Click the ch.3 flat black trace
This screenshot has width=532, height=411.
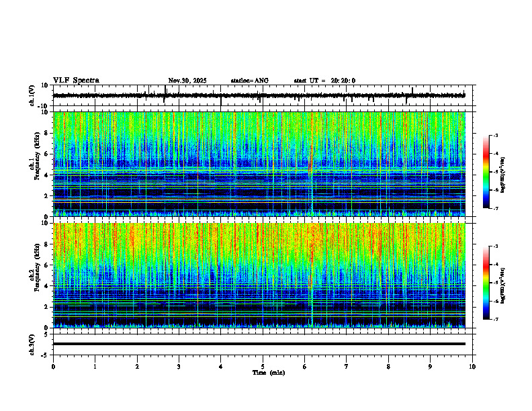[x=259, y=344]
